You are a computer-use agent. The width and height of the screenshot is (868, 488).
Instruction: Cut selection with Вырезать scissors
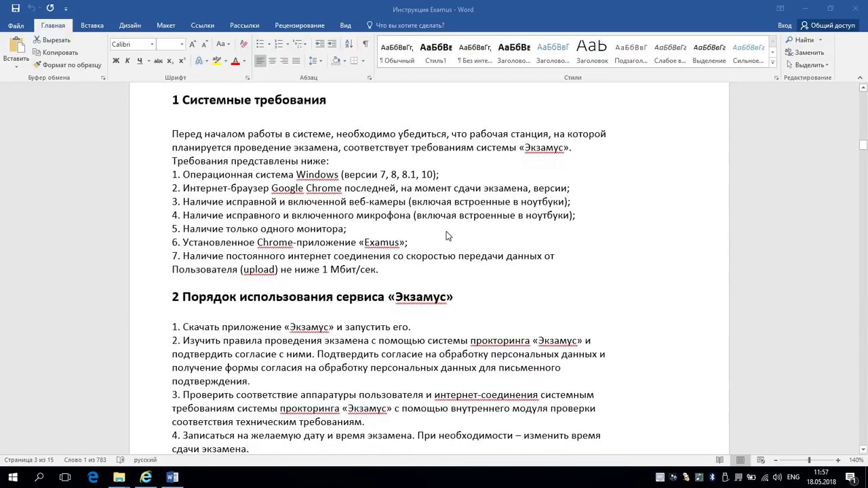pos(52,40)
